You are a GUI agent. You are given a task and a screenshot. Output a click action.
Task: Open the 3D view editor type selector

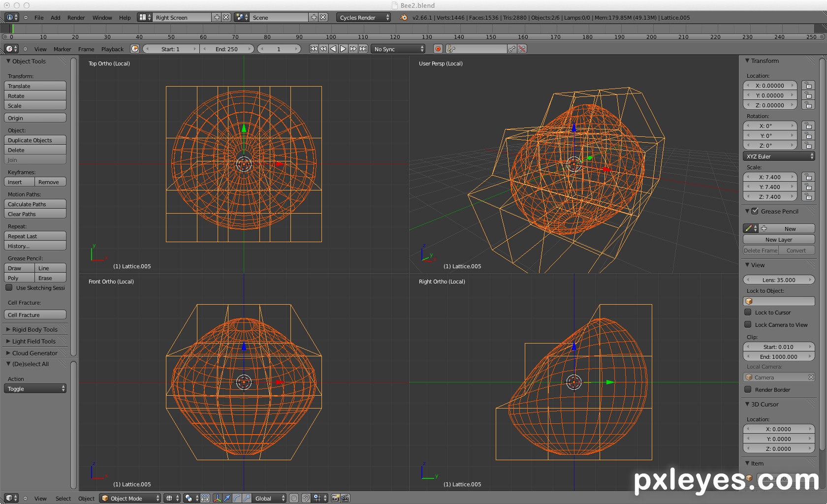11,498
